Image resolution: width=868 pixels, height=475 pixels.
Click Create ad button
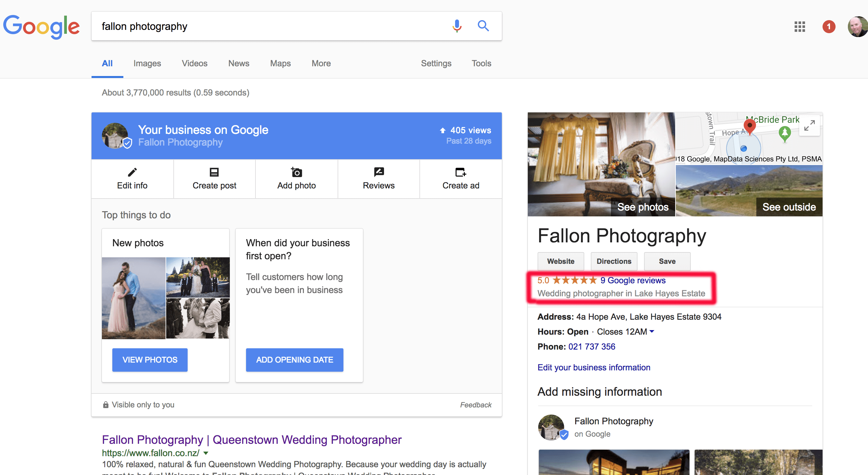(461, 179)
